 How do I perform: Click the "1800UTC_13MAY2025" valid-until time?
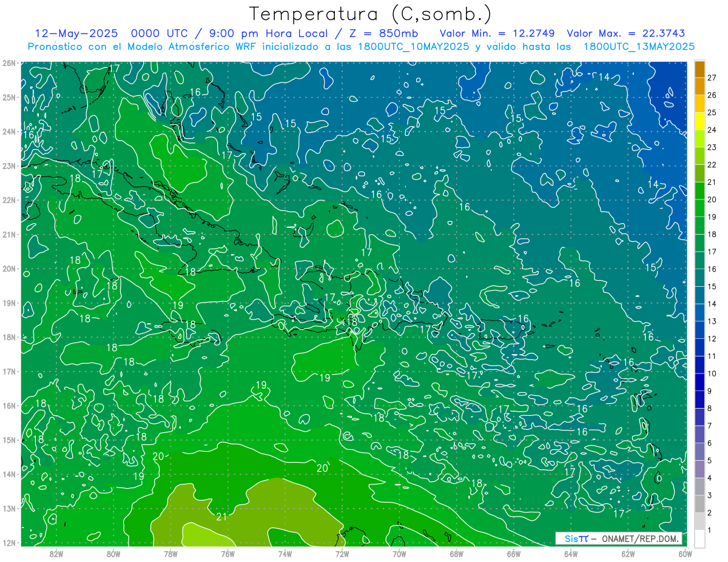(639, 47)
